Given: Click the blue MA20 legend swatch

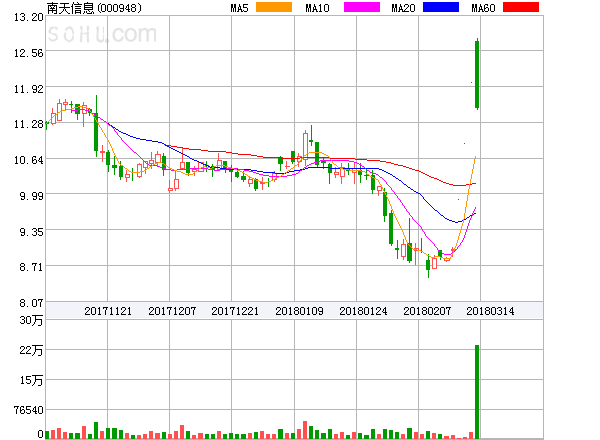Looking at the screenshot, I should coord(441,7).
